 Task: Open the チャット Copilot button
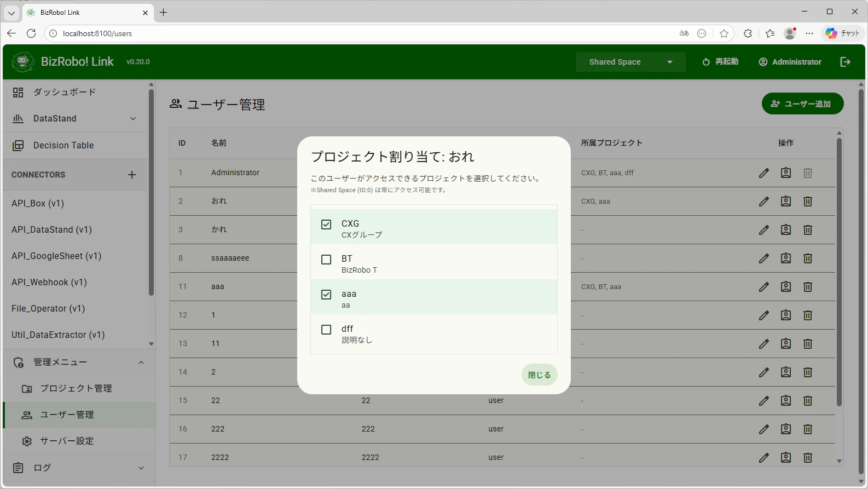[843, 33]
